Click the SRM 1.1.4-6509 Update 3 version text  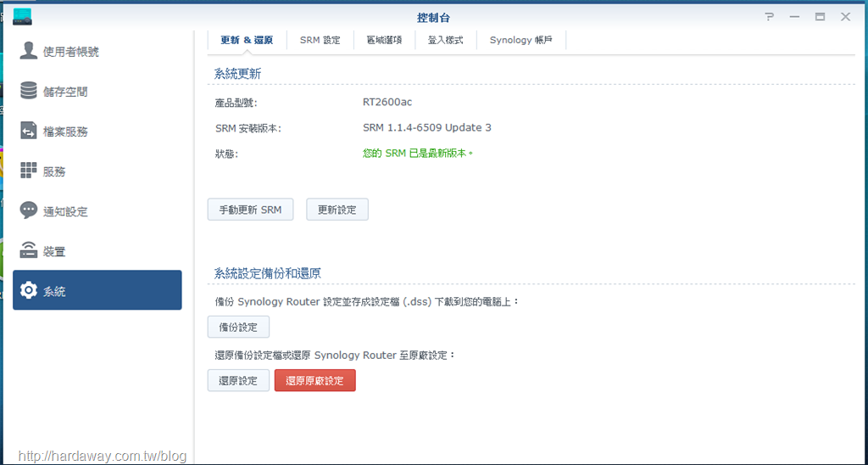point(427,127)
